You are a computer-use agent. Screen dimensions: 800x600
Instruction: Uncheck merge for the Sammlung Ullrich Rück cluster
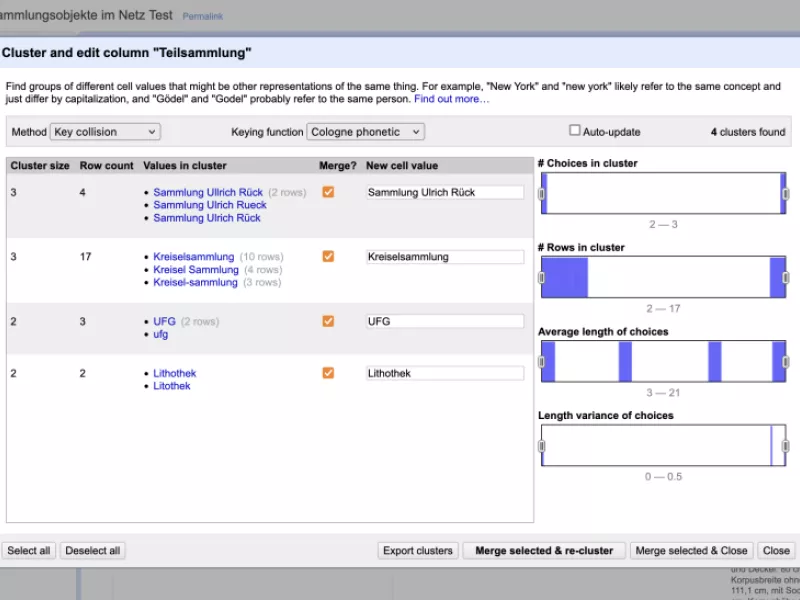tap(328, 192)
